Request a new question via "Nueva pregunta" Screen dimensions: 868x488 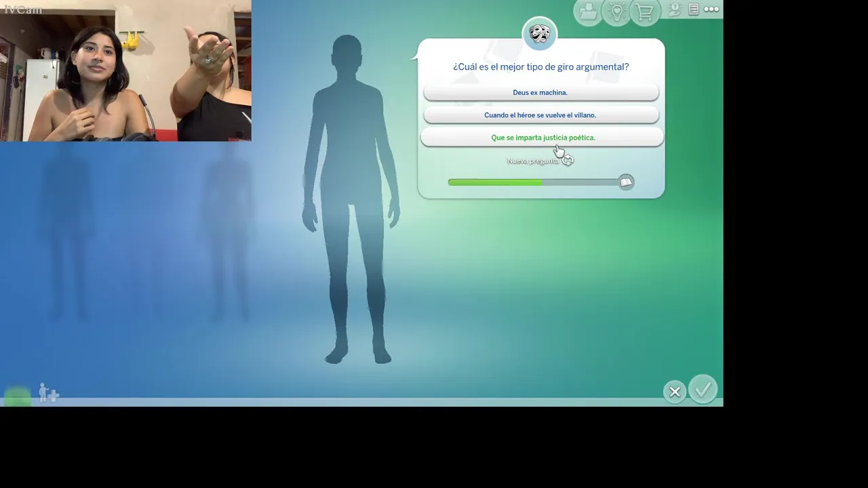pos(533,161)
